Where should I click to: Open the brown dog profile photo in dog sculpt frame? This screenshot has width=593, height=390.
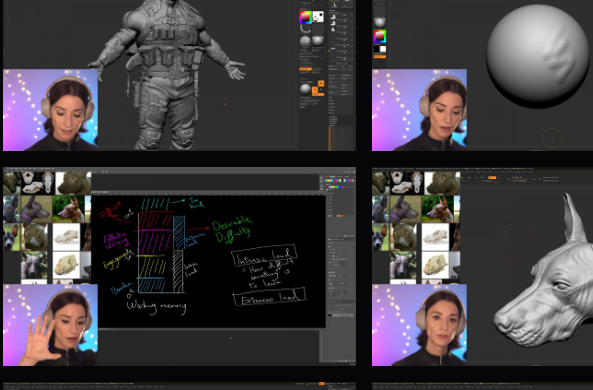438,209
